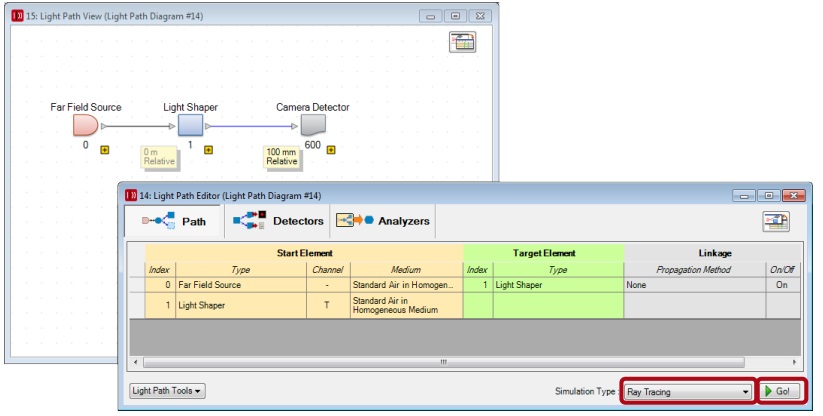
Task: Click the Go! button
Action: pos(782,391)
